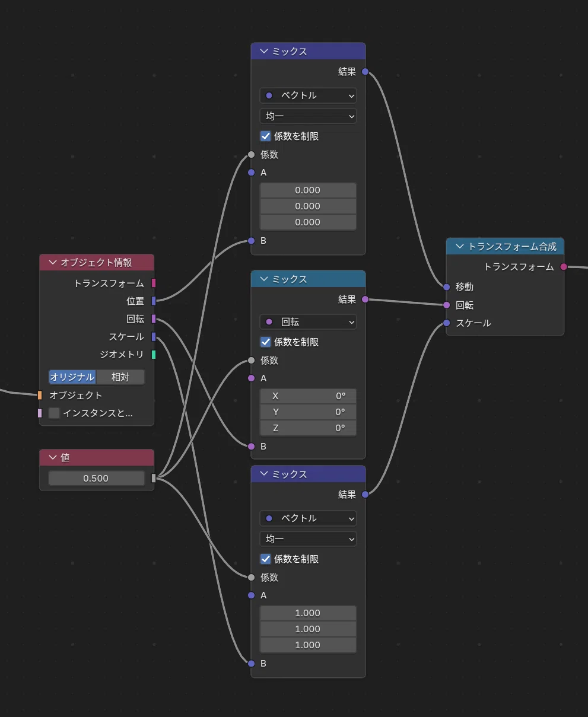Image resolution: width=588 pixels, height=717 pixels.
Task: Click first 0.000 A value in top ミックス node
Action: click(308, 190)
